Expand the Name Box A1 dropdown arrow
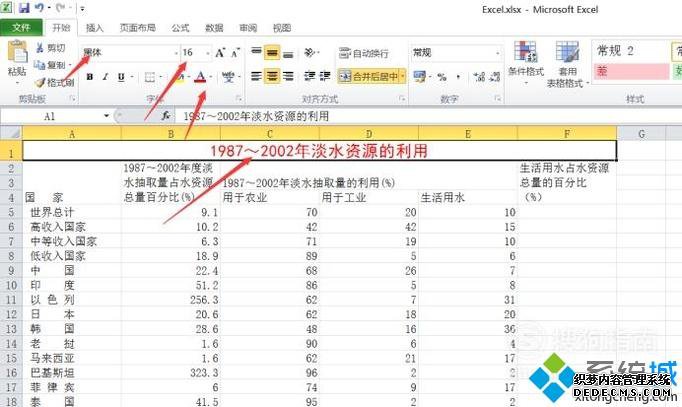The image size is (682, 407). 106,116
